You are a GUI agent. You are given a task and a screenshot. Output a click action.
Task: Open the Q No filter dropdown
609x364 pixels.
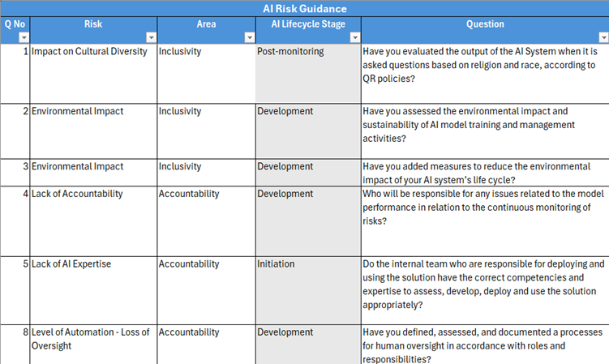coord(24,37)
